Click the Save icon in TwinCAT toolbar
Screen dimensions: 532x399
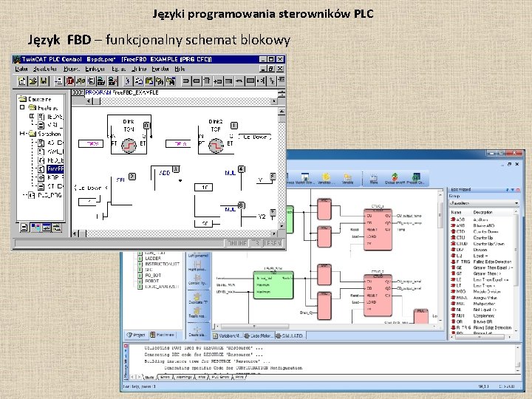(x=44, y=81)
